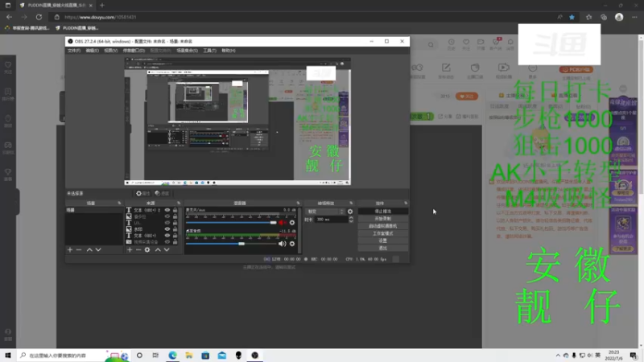Toggle lock on video capture device source
644x362 pixels.
[x=175, y=242]
